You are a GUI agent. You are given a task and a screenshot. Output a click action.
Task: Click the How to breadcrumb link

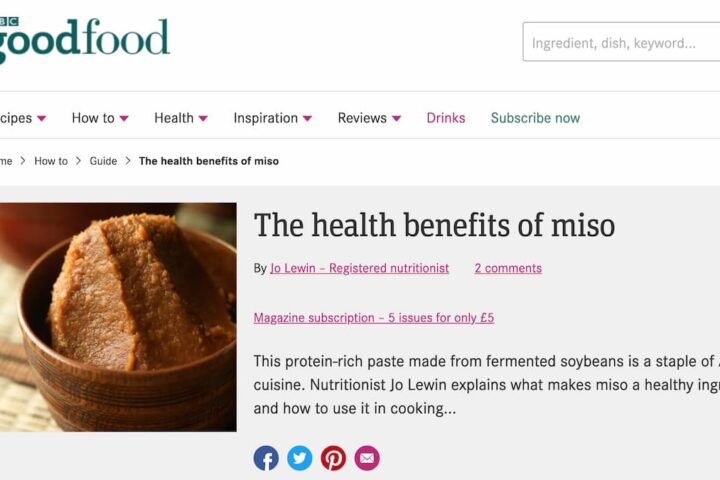[51, 161]
